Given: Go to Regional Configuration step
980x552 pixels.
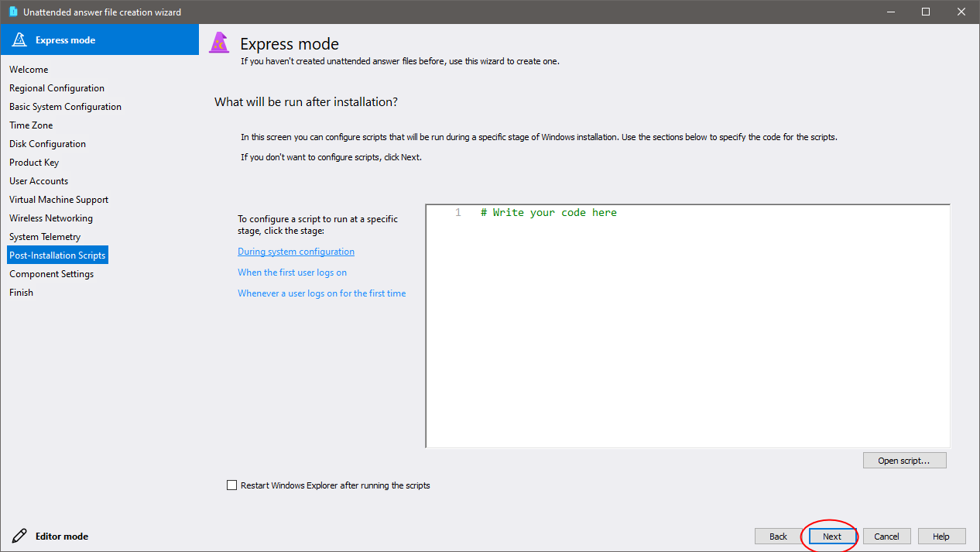Looking at the screenshot, I should click(57, 88).
